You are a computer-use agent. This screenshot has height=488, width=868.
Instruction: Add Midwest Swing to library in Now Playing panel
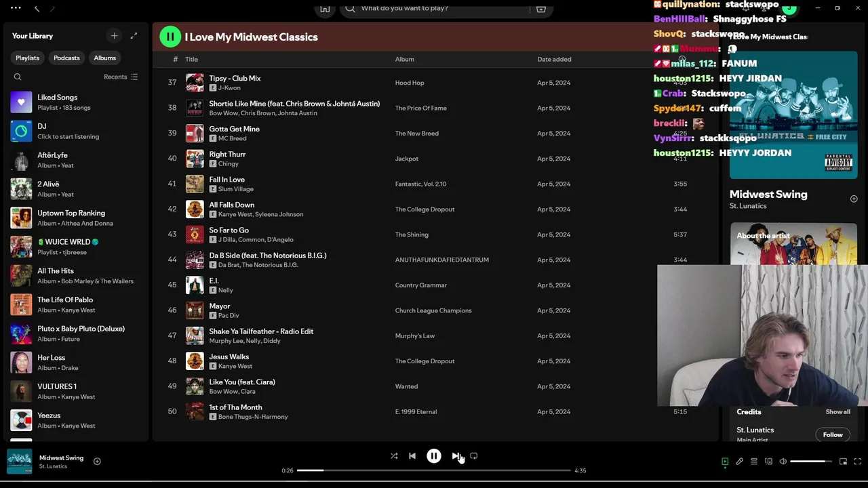point(854,199)
